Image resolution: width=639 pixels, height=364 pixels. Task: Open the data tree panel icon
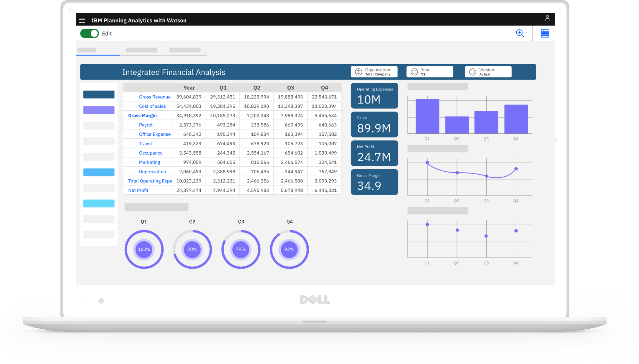point(545,33)
